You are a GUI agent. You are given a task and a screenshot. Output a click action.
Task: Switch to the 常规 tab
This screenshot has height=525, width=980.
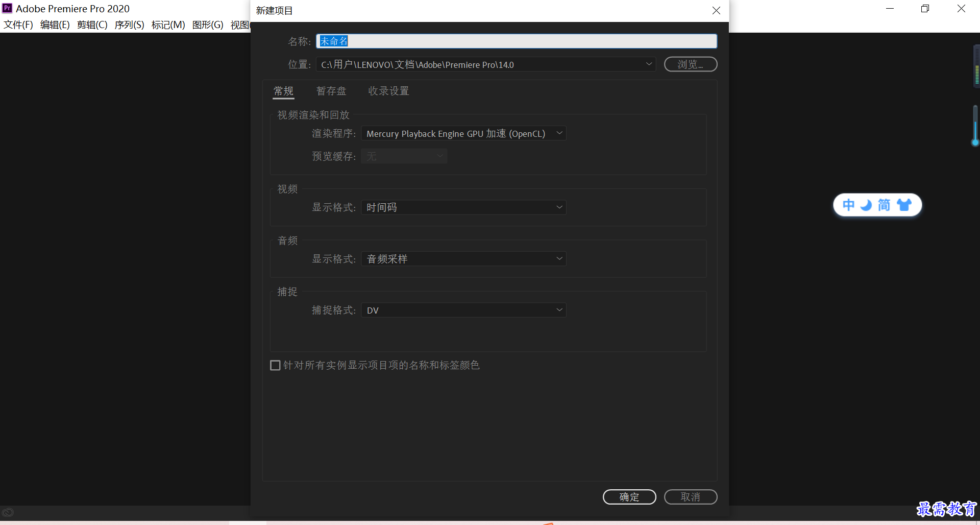coord(283,91)
